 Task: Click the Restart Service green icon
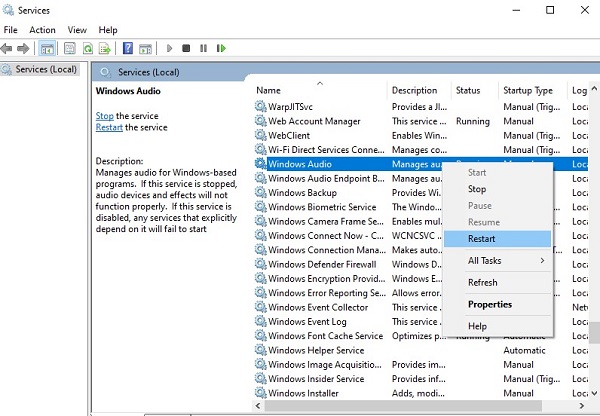pyautogui.click(x=221, y=48)
